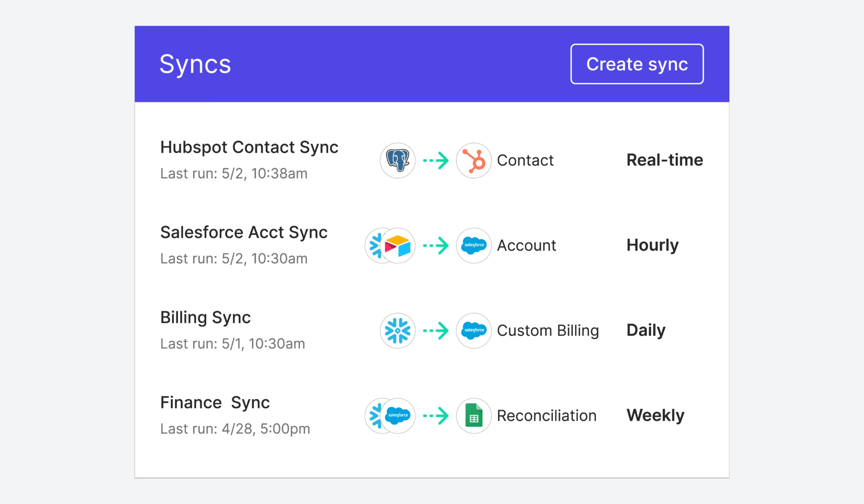Click the Create sync button
This screenshot has height=504, width=864.
[637, 64]
